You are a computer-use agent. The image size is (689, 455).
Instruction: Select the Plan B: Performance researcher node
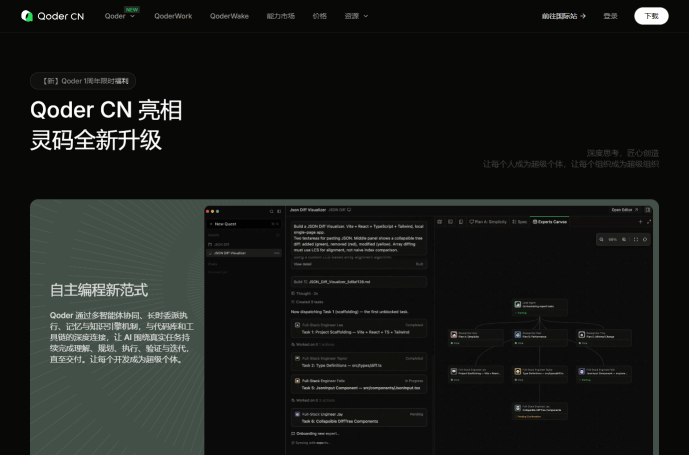[540, 338]
